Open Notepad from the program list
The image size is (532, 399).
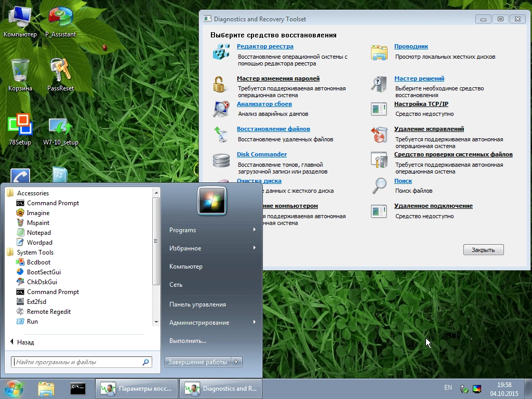coord(34,232)
